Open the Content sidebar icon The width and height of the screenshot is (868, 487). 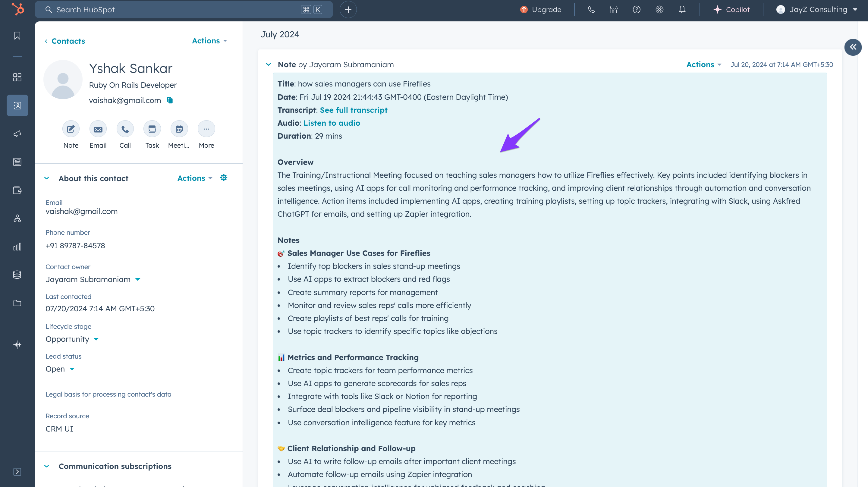(x=17, y=162)
